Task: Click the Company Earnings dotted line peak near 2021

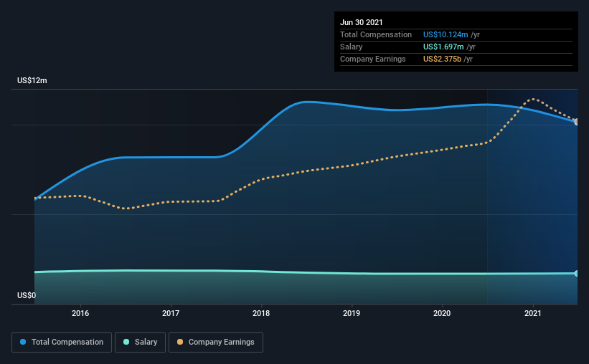Action: point(532,99)
